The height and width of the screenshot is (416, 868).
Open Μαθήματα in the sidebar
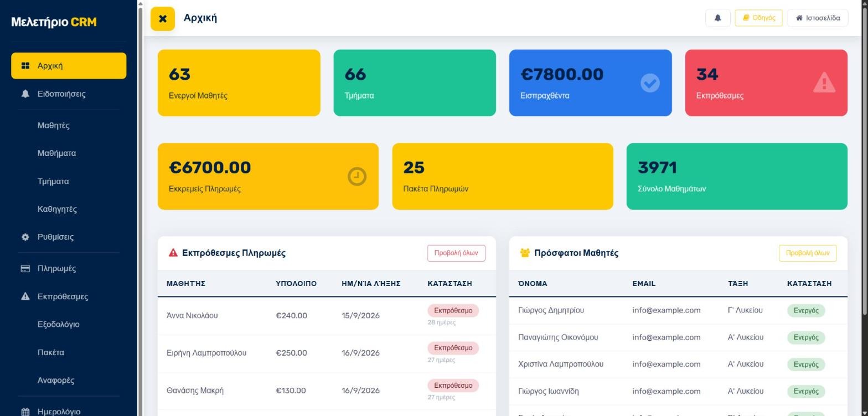(69, 153)
